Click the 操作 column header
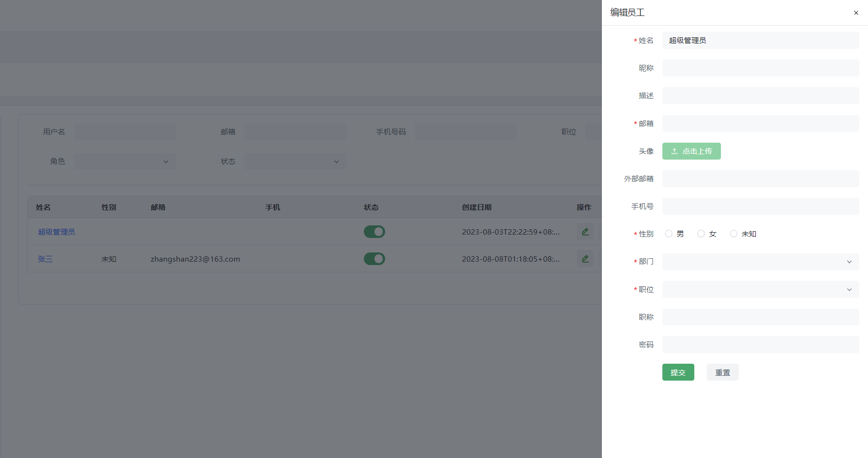The height and width of the screenshot is (458, 868). 584,207
